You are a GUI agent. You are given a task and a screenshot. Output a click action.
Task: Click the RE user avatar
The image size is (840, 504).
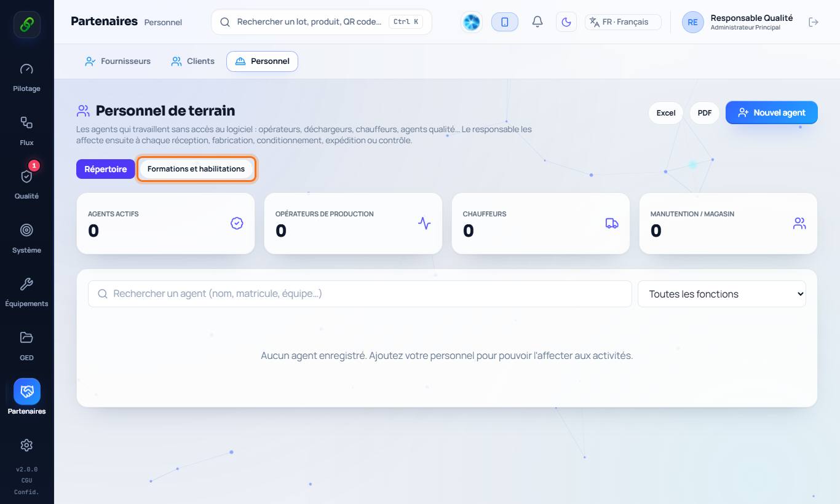(x=693, y=22)
